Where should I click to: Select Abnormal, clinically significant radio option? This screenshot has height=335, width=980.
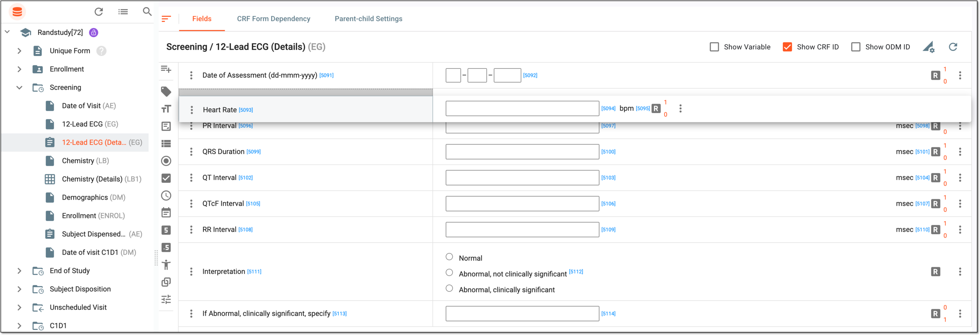449,288
